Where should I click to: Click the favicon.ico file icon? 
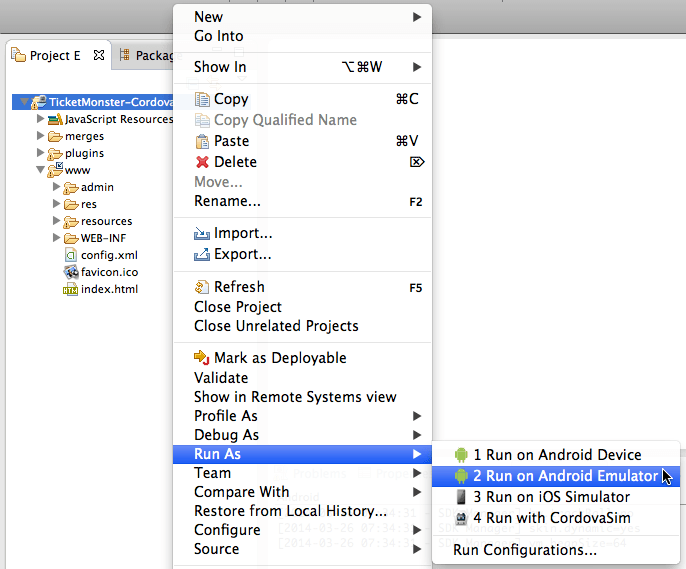tap(71, 272)
